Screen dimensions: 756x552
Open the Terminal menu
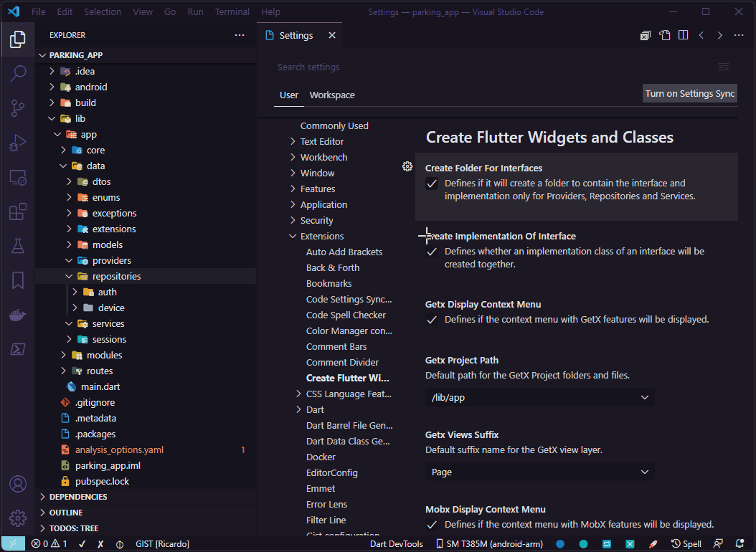[232, 11]
